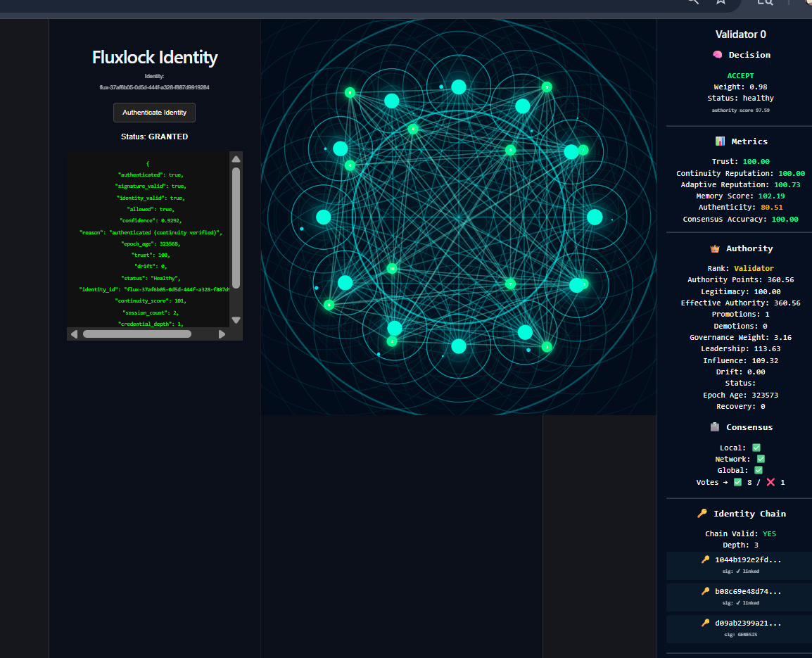
Task: Click the green ACCEPT decision text
Action: (740, 75)
